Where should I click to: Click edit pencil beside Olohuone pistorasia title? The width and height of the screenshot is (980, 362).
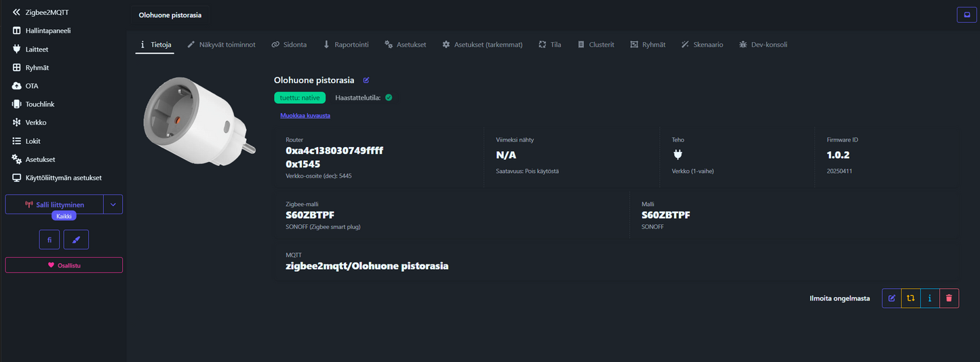pyautogui.click(x=366, y=80)
